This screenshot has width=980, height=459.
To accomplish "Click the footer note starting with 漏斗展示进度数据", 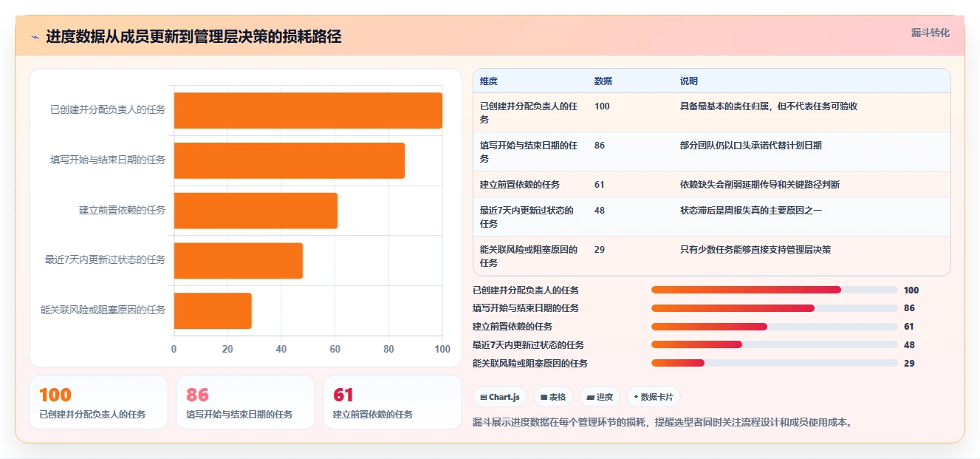I will [662, 423].
